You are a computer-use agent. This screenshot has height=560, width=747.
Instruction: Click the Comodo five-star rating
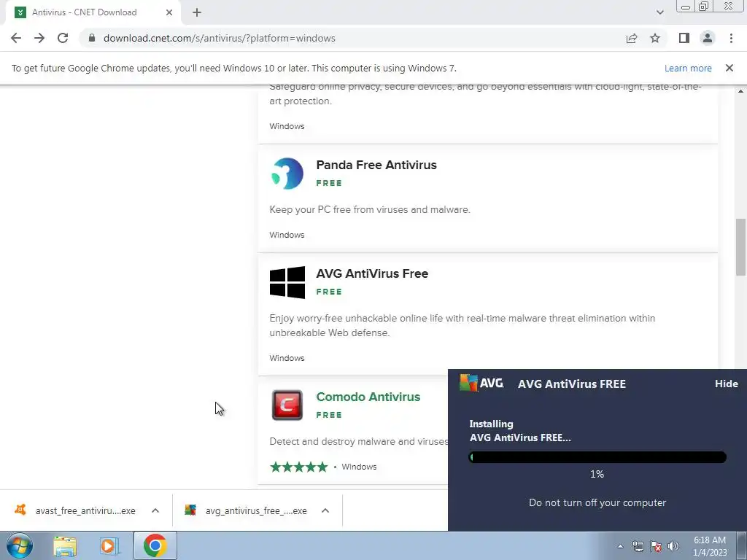pyautogui.click(x=298, y=467)
